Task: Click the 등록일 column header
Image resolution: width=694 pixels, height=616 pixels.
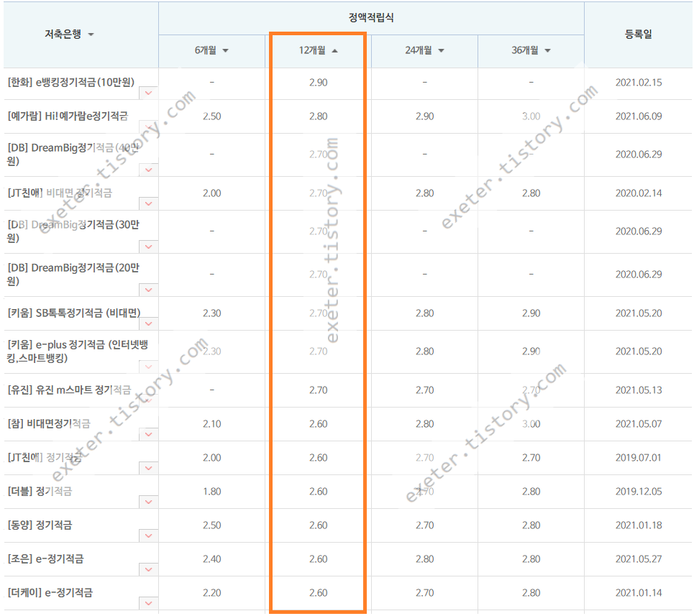Action: click(x=638, y=35)
